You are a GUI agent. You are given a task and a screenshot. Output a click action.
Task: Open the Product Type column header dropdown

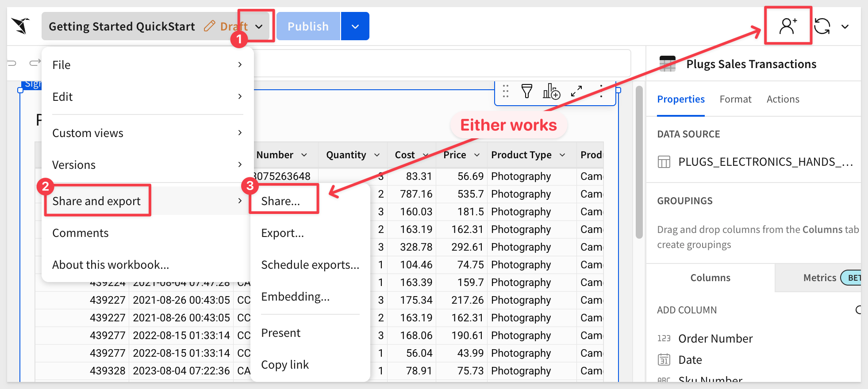point(562,155)
